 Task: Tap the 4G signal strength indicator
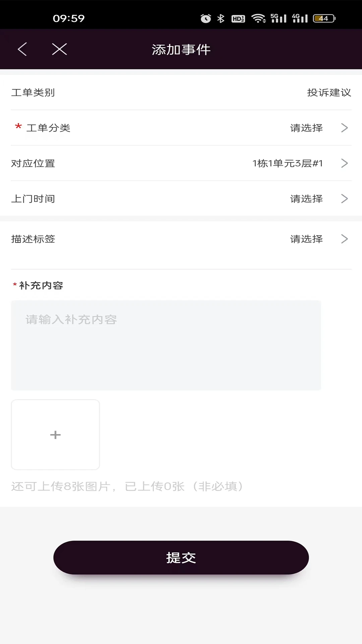(x=299, y=18)
